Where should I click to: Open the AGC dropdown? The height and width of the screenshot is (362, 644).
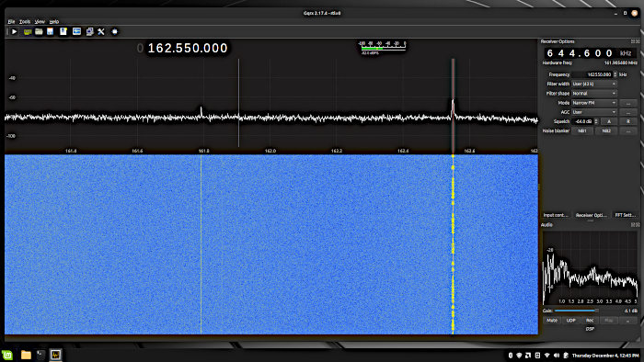594,112
